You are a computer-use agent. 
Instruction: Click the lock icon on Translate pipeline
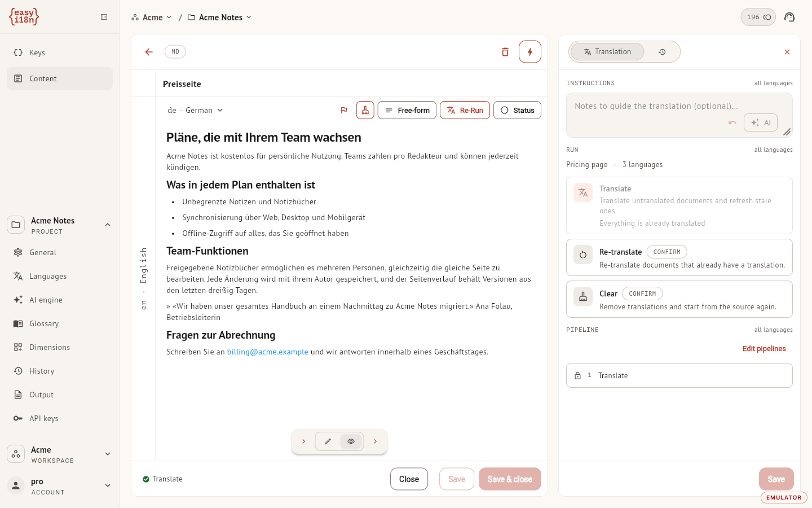577,375
